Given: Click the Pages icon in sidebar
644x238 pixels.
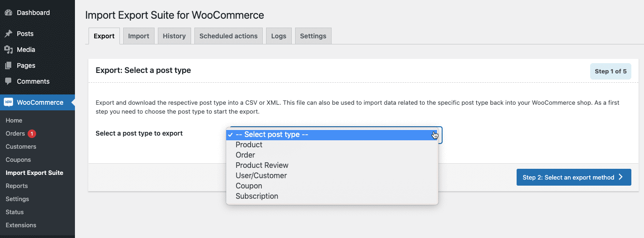Looking at the screenshot, I should coord(8,65).
